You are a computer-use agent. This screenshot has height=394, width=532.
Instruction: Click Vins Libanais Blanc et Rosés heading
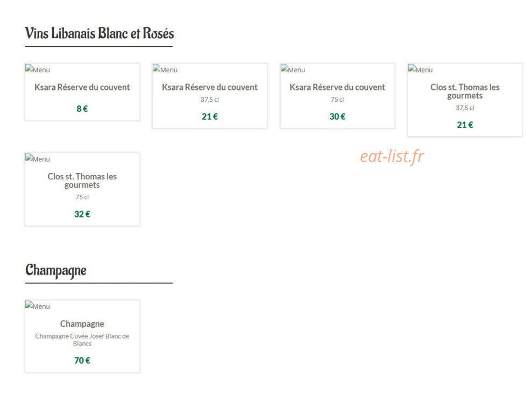click(100, 33)
